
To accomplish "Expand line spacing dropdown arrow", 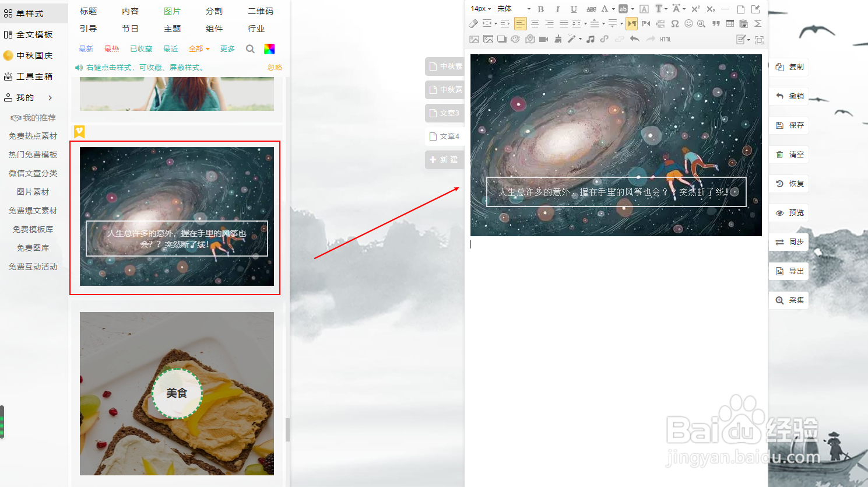I will [x=585, y=24].
